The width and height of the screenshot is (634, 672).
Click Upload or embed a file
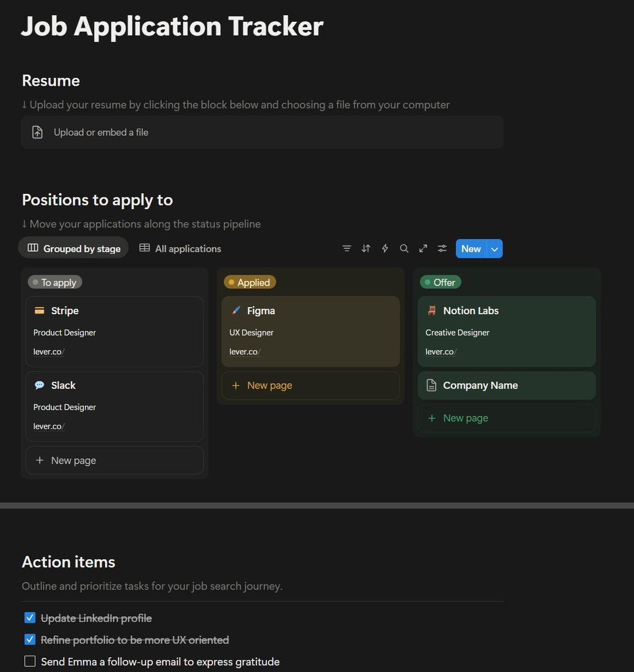tap(262, 132)
